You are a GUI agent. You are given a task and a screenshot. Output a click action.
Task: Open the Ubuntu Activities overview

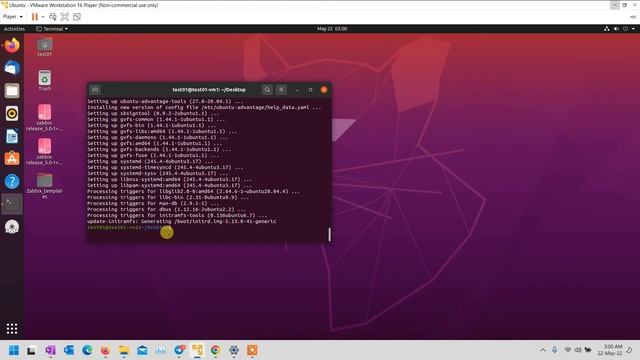(14, 29)
